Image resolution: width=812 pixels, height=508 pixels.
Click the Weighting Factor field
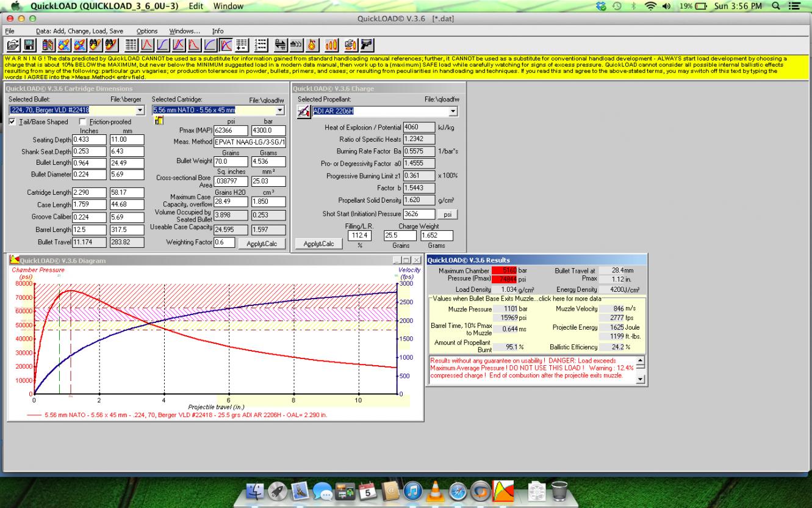click(225, 242)
